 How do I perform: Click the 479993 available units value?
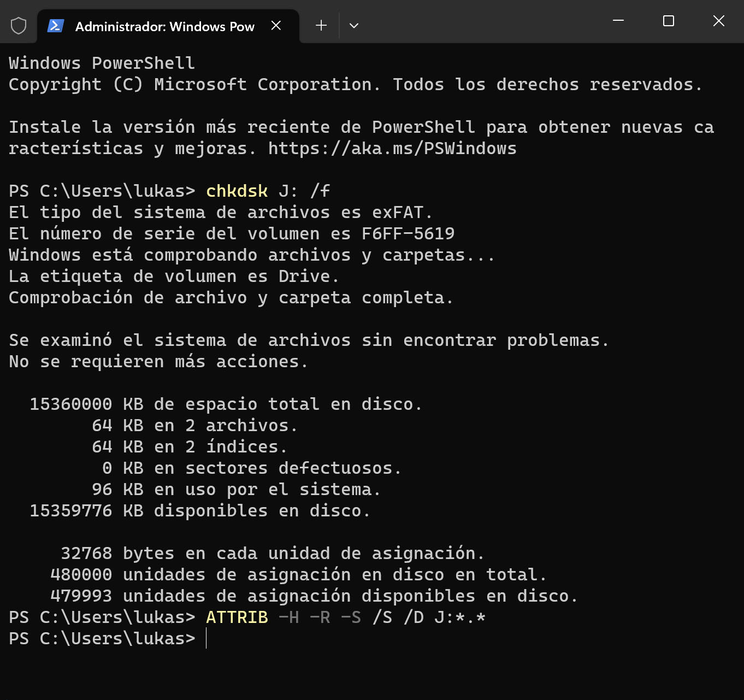pyautogui.click(x=81, y=596)
